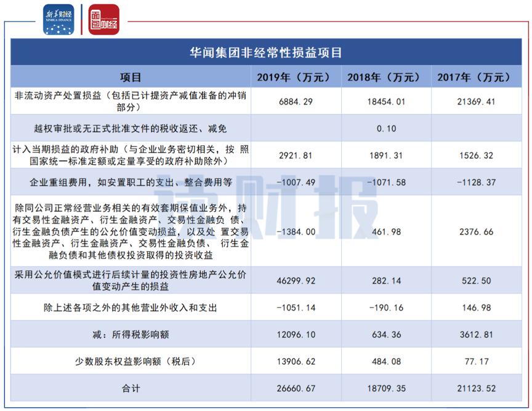The image size is (532, 411).
Task: Select the 2018年（万元）column header
Action: tap(385, 77)
